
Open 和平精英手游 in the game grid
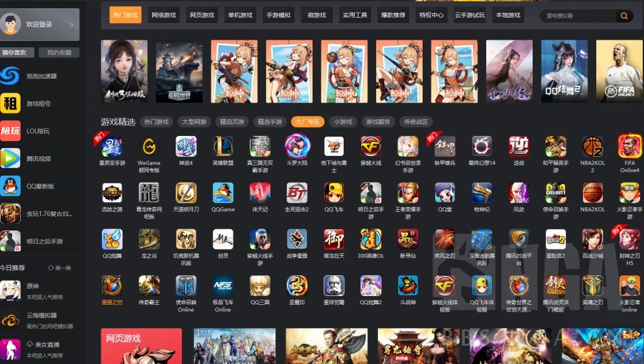point(556,147)
